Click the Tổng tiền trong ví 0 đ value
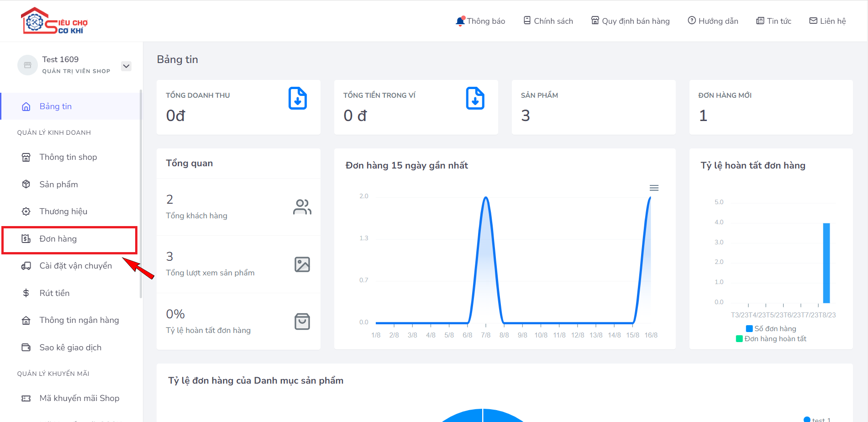Viewport: 868px width, 422px height. [x=355, y=116]
